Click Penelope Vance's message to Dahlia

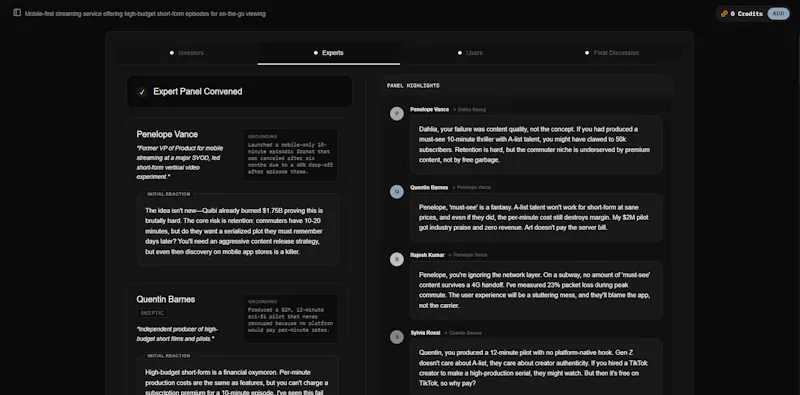click(536, 144)
